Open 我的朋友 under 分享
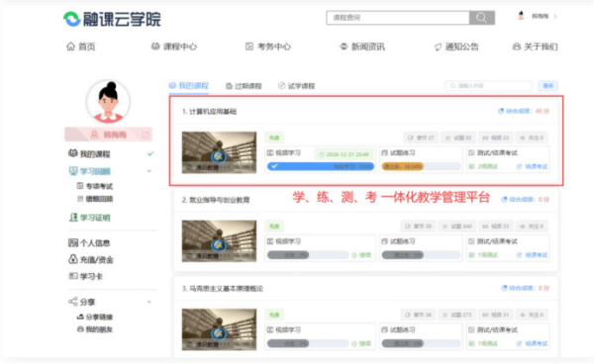594x364 pixels. click(95, 329)
